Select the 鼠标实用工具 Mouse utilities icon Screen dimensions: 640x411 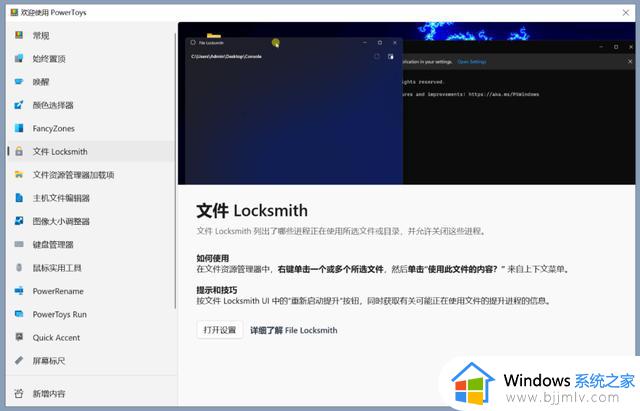[19, 268]
